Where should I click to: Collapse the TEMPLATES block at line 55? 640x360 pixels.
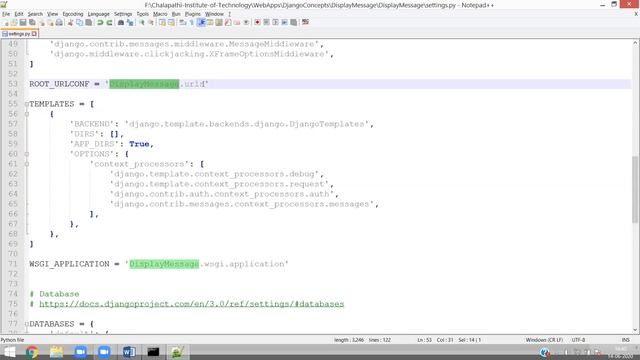[x=27, y=104]
